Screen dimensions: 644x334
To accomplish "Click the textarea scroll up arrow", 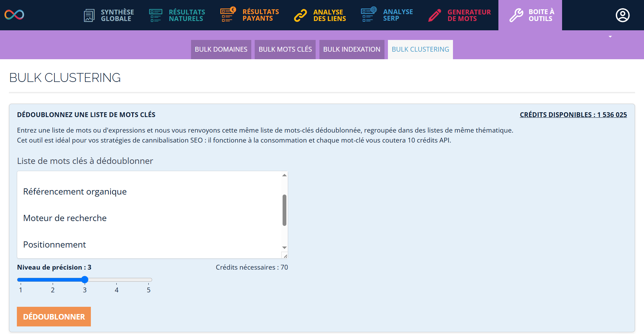I will pos(284,175).
